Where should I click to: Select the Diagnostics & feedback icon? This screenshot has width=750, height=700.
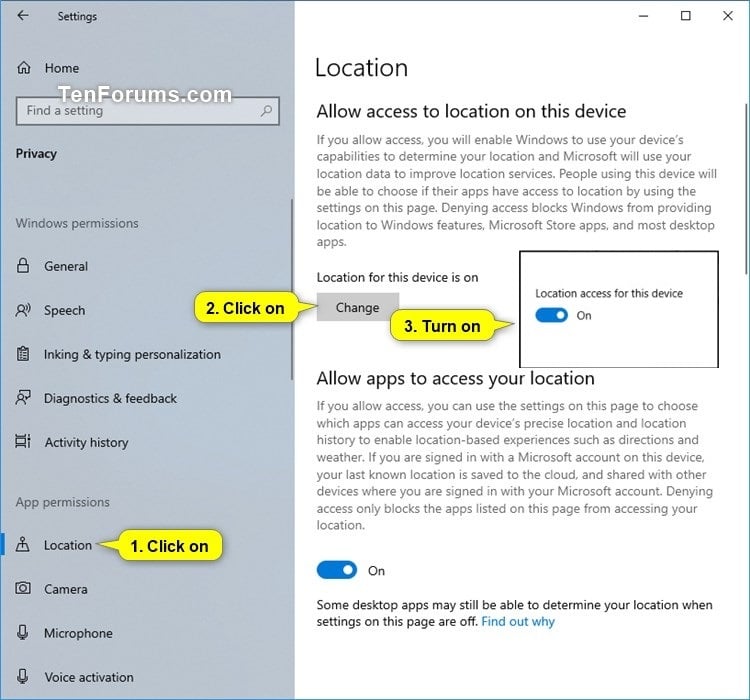[23, 398]
